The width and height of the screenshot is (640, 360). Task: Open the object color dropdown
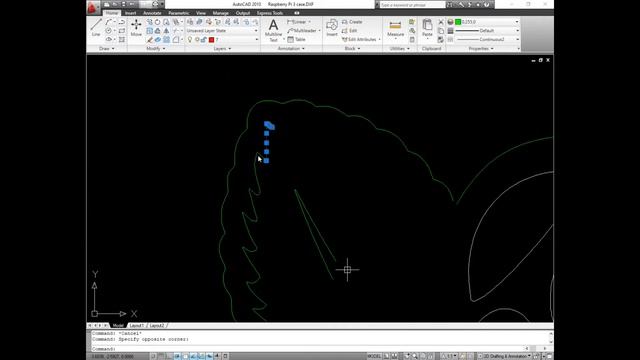pos(487,22)
